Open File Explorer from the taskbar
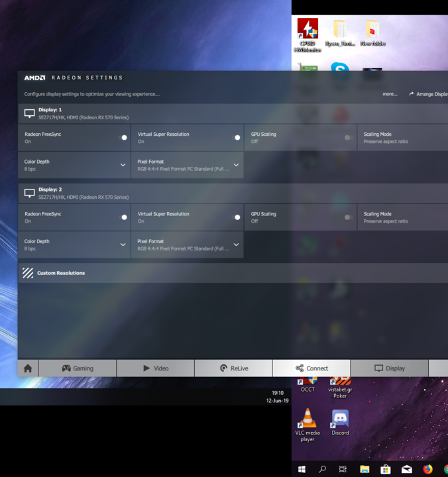The width and height of the screenshot is (448, 477). [x=364, y=470]
